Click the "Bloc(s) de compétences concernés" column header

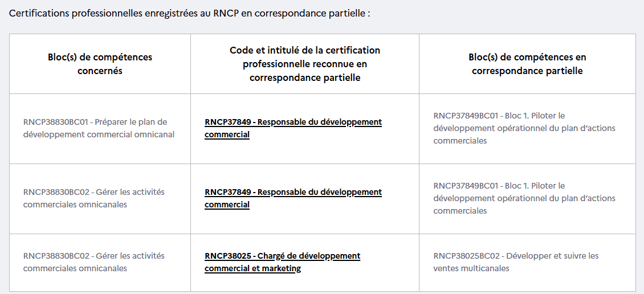click(x=100, y=64)
